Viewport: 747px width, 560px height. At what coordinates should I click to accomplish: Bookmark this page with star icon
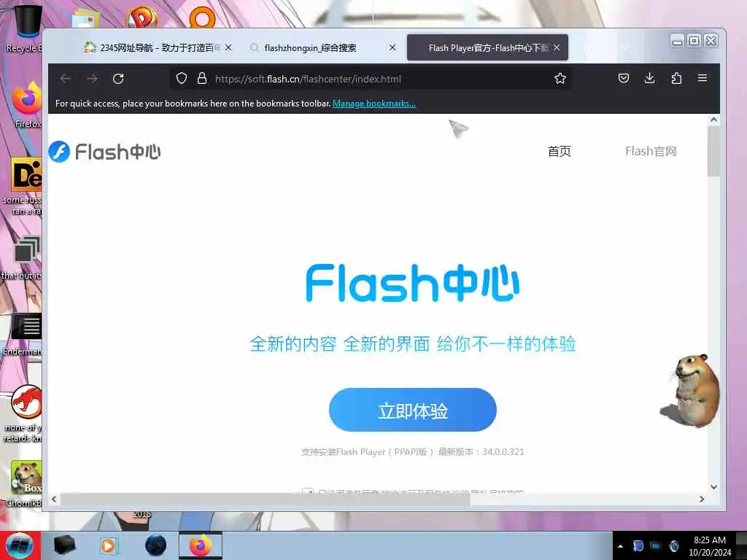[x=560, y=79]
